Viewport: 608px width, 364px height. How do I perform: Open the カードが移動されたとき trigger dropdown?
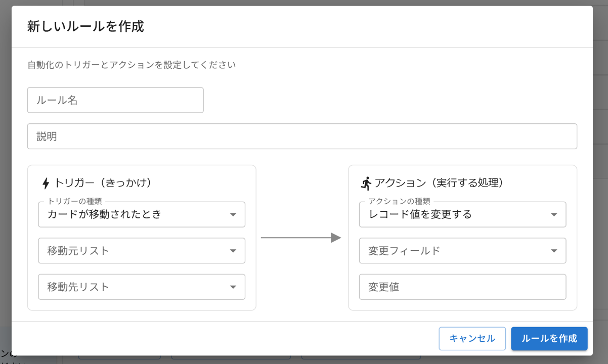tap(142, 214)
